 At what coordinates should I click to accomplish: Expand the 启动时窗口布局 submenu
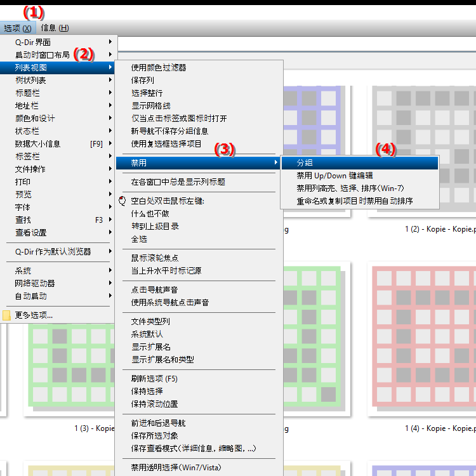pyautogui.click(x=57, y=55)
